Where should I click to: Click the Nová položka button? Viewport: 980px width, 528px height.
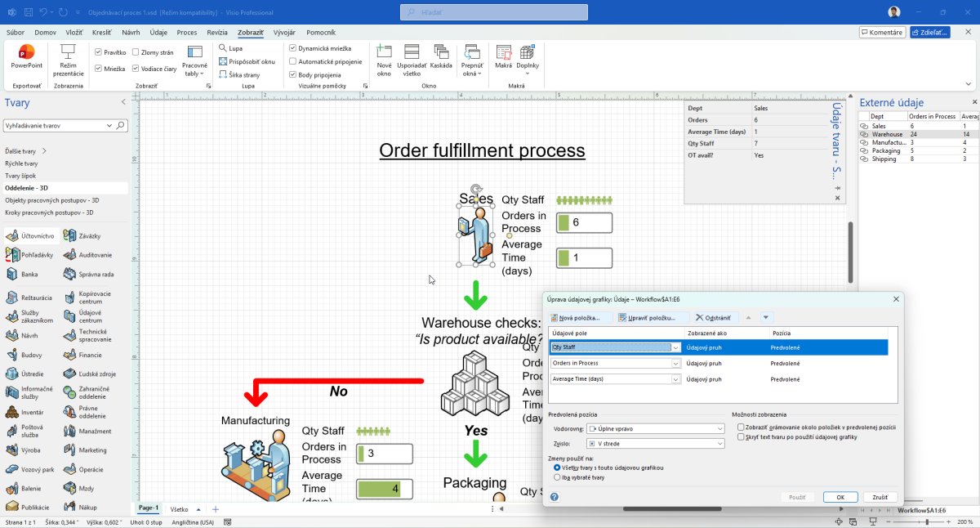pos(580,317)
